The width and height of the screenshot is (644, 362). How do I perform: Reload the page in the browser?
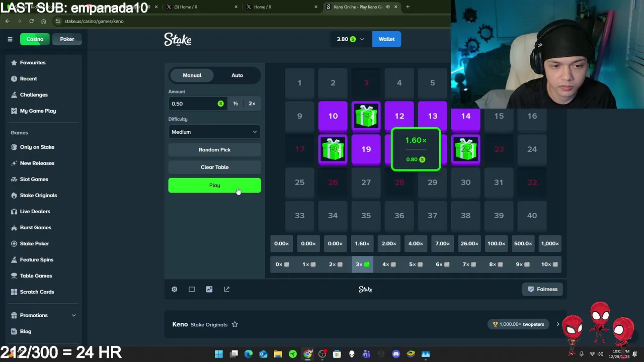[31, 21]
